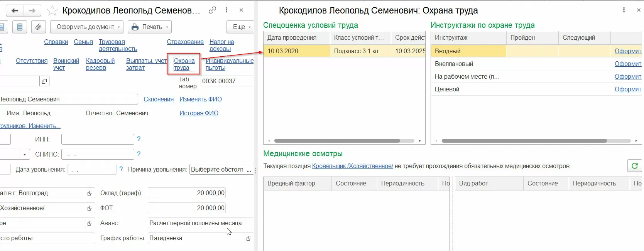The width and height of the screenshot is (644, 251).
Task: Open the Печать dropdown menu
Action: coord(150,27)
